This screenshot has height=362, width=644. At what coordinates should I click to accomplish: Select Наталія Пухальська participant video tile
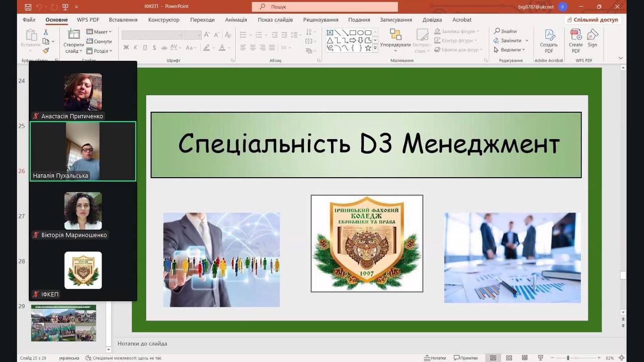click(83, 151)
